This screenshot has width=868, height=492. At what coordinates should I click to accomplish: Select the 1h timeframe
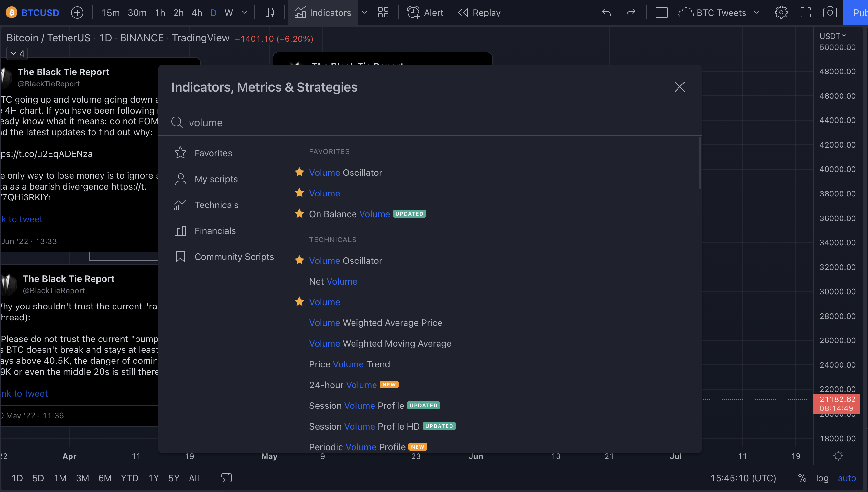(160, 13)
